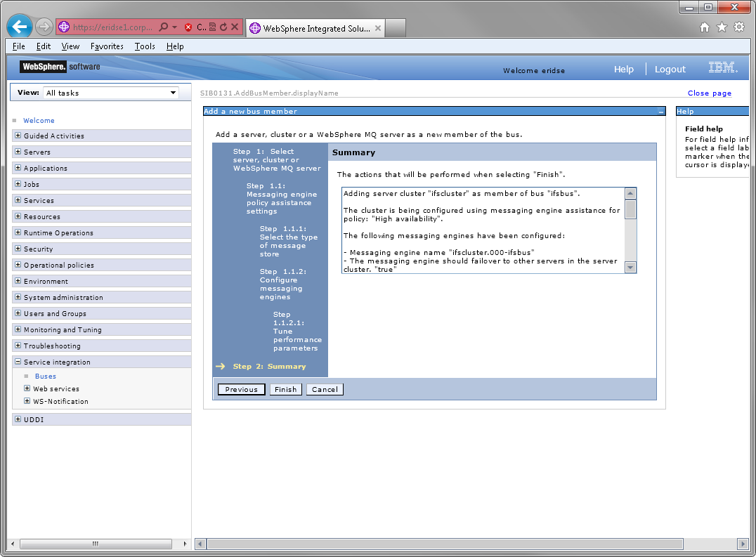Expand the Runtime Operations node

18,232
